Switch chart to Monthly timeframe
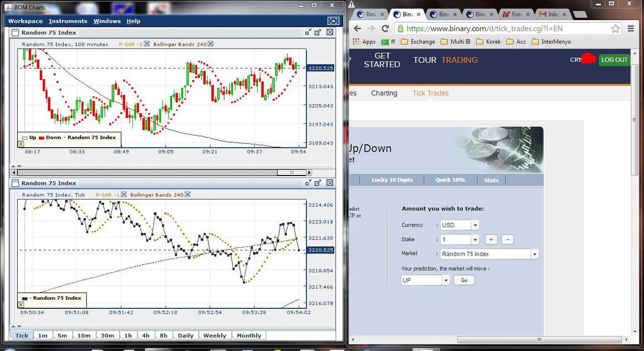 click(249, 335)
